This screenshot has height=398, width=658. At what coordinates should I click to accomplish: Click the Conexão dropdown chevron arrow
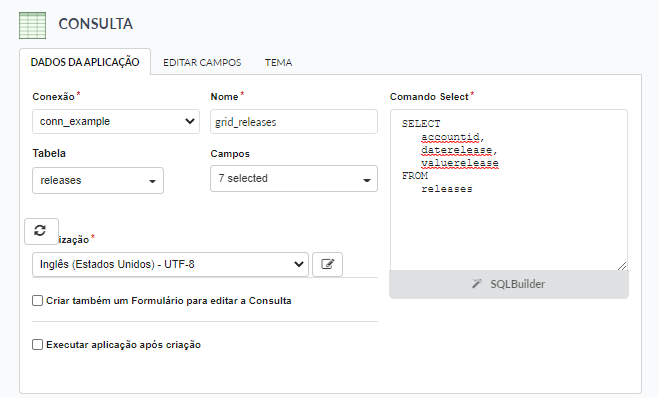coord(190,121)
